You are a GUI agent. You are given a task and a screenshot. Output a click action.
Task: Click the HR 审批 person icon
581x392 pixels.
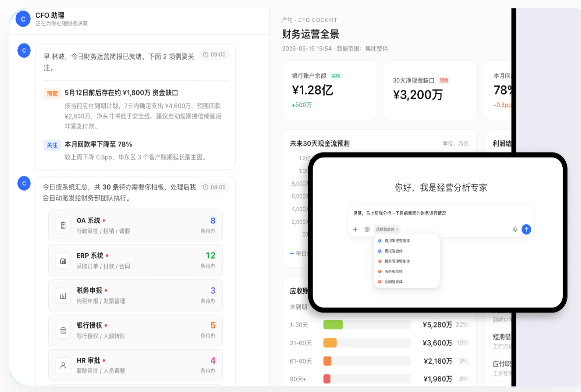(x=63, y=366)
